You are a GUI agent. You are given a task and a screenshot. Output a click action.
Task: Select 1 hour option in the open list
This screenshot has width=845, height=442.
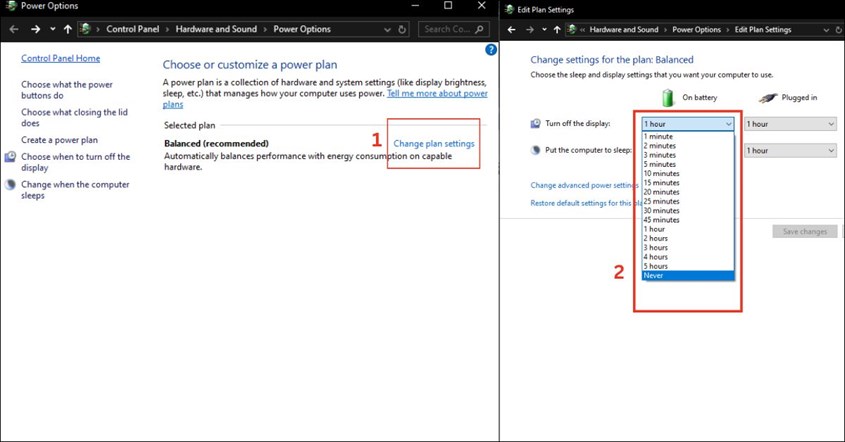[688, 229]
